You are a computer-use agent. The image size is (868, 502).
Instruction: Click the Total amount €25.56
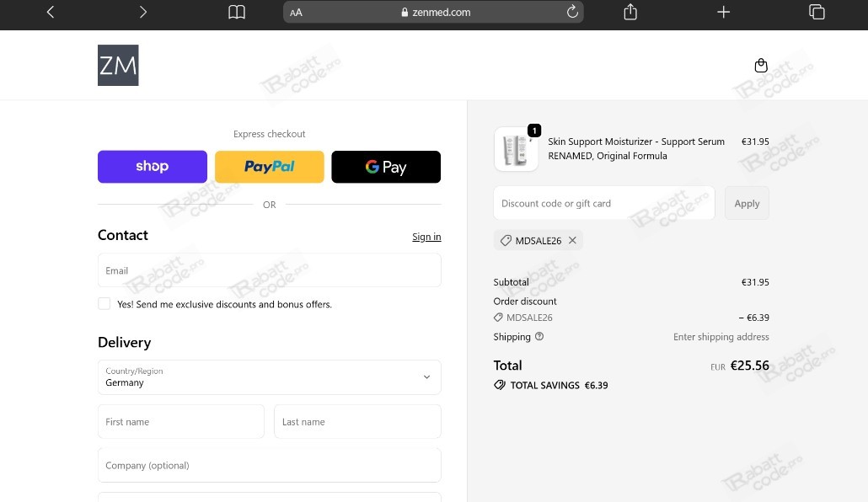(x=749, y=366)
